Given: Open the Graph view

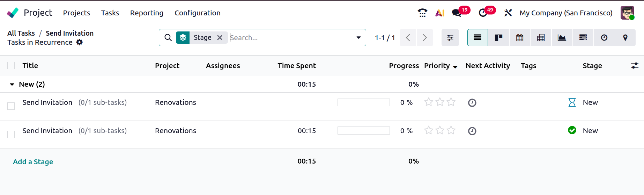Looking at the screenshot, I should (562, 38).
